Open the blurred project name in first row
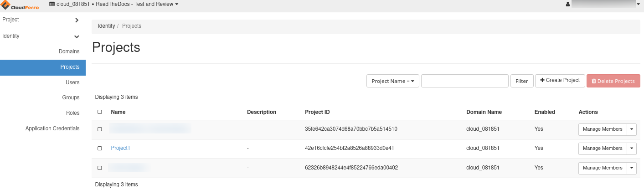The width and height of the screenshot is (644, 195). tap(149, 129)
